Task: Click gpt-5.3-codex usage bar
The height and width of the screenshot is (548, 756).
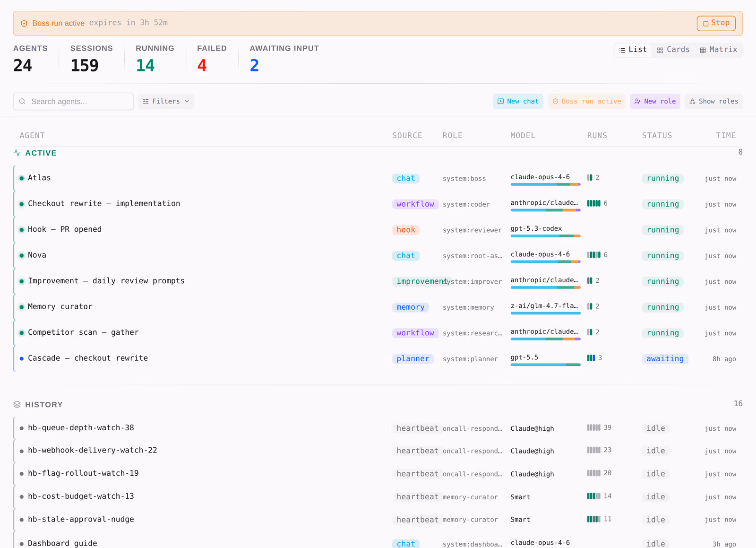Action: tap(545, 236)
